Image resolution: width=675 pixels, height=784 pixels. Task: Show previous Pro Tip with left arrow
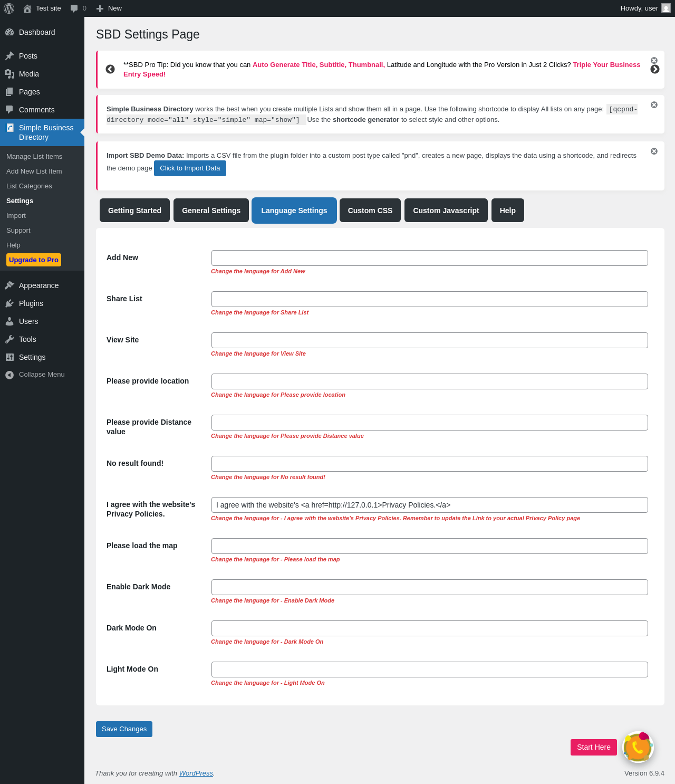click(110, 69)
